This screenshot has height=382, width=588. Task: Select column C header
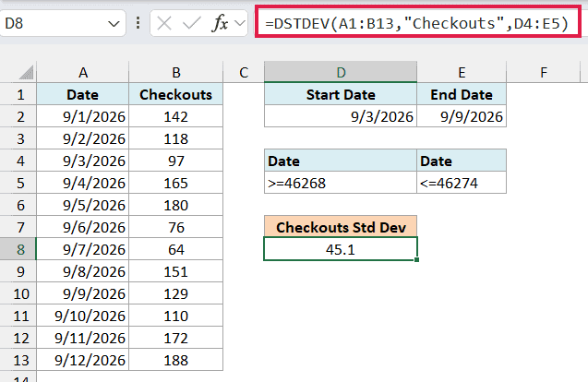[244, 72]
